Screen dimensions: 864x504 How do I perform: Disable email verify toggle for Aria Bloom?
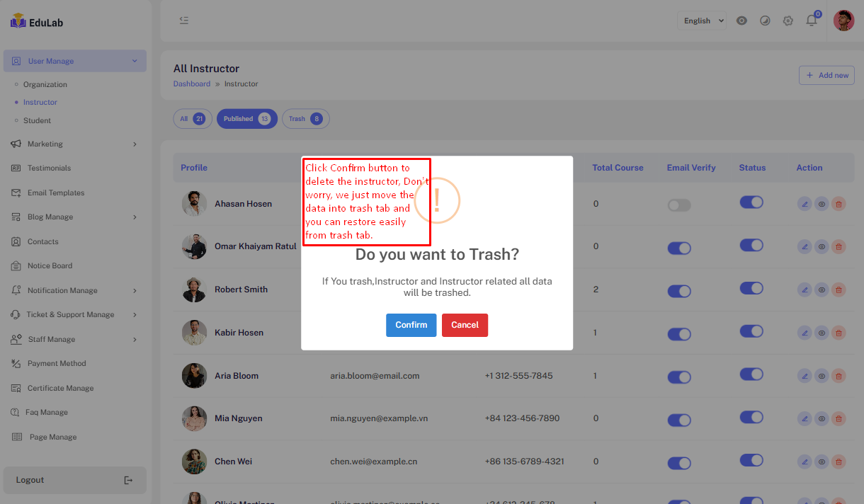pos(679,377)
